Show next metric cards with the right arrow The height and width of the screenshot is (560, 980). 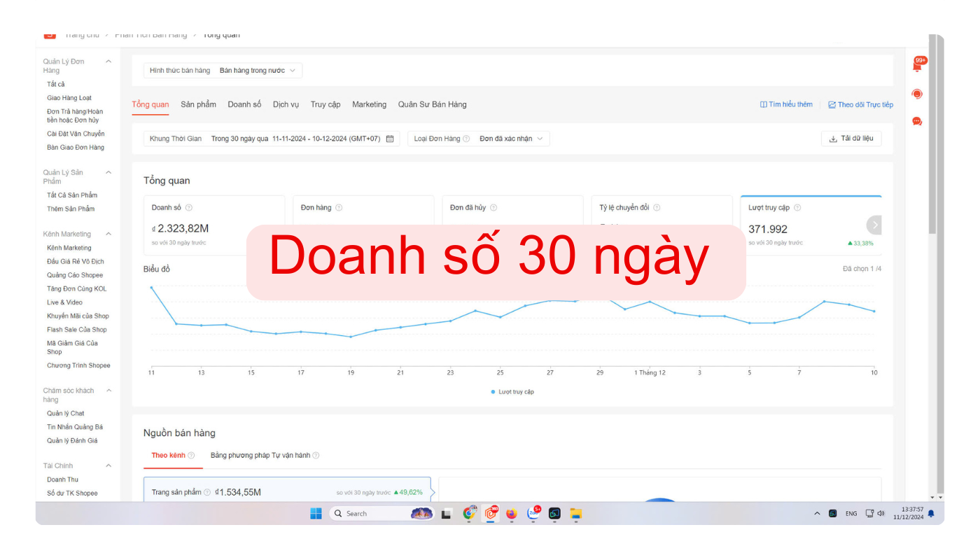(874, 225)
